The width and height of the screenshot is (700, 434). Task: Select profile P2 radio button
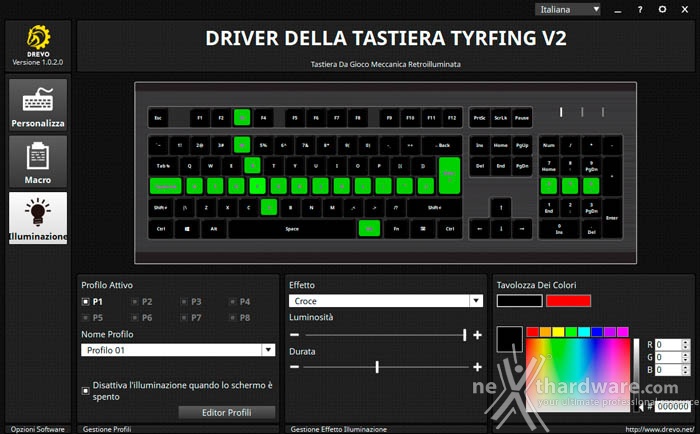[x=134, y=302]
